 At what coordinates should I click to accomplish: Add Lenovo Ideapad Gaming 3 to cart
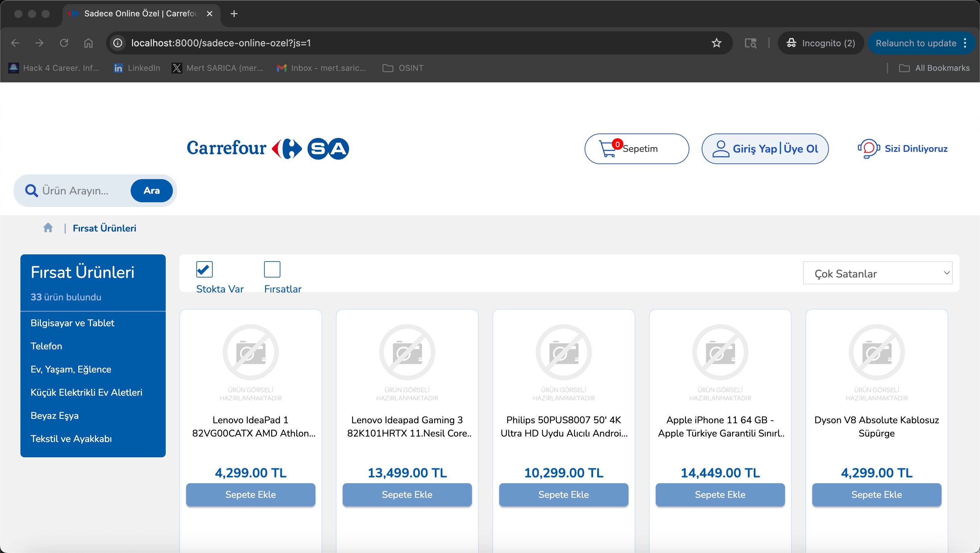(x=407, y=495)
